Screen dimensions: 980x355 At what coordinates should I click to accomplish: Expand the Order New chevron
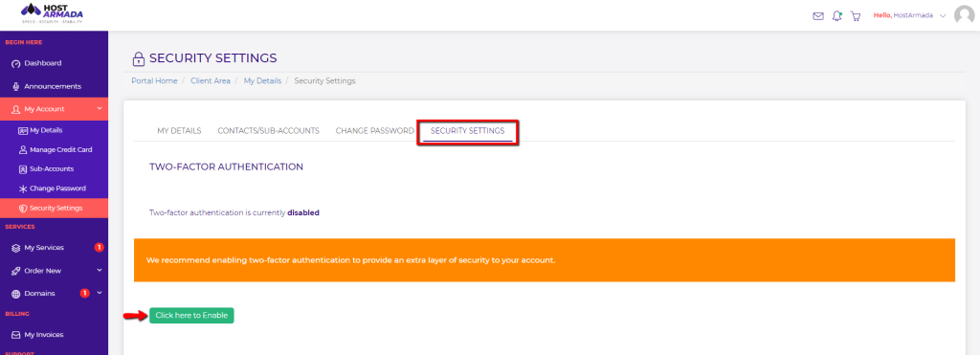pos(100,271)
